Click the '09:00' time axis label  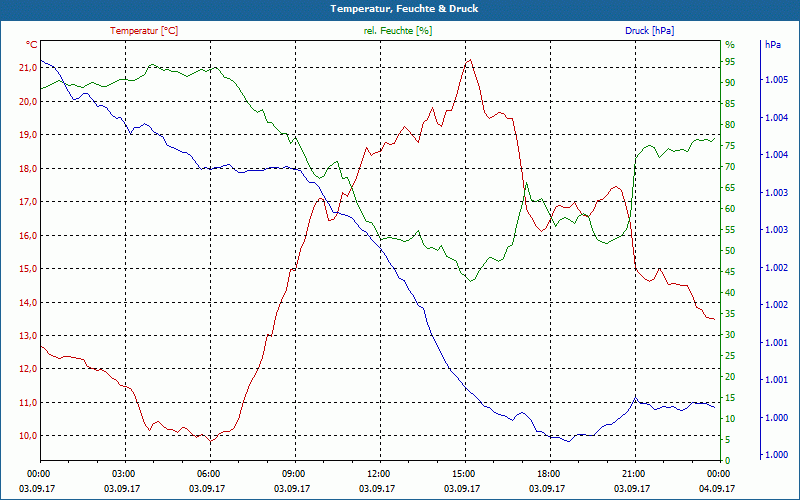tap(293, 473)
